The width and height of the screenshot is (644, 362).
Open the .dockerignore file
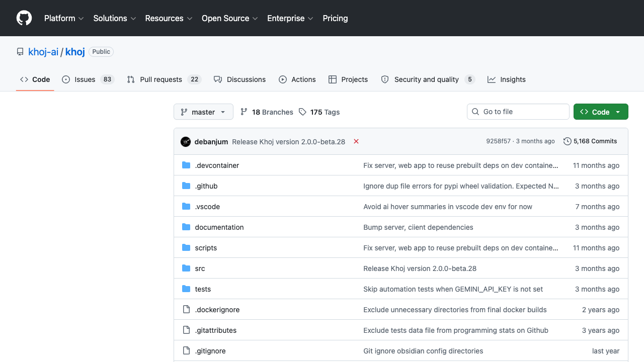[x=217, y=310]
